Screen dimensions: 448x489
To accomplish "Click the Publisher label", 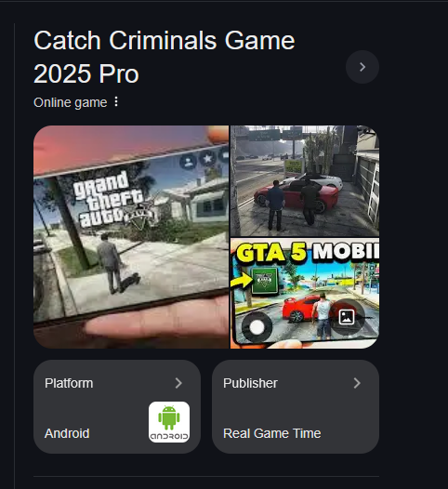I will tap(250, 383).
